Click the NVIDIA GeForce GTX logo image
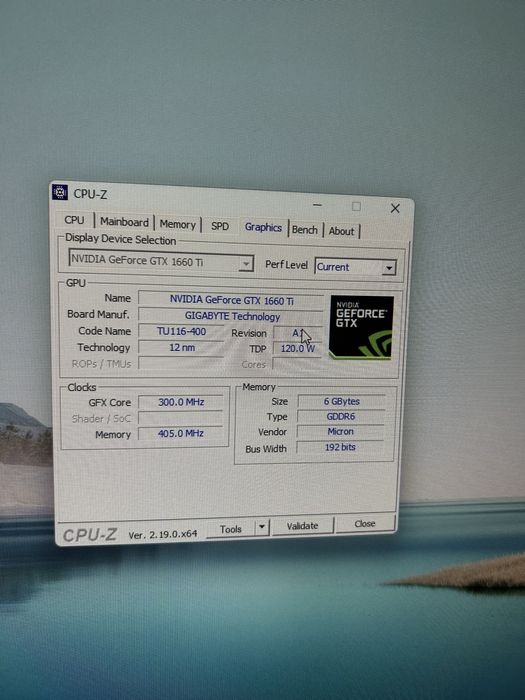 coord(361,327)
